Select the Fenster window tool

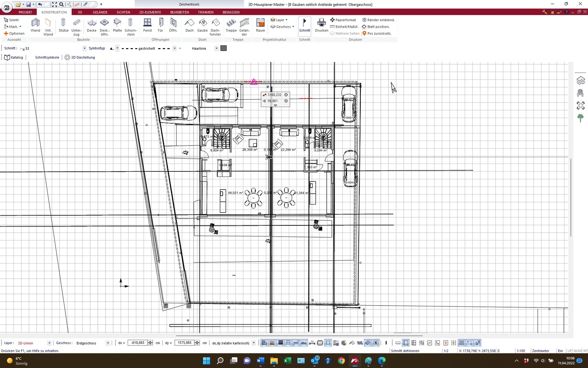(x=147, y=26)
